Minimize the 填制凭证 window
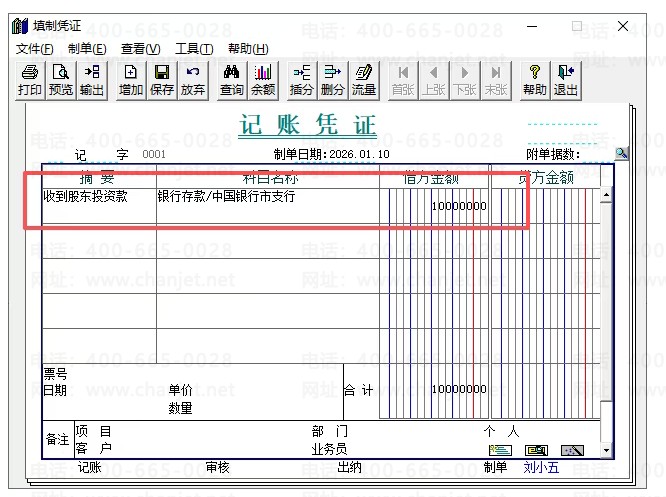Screen dimensions: 666x497 (532, 26)
